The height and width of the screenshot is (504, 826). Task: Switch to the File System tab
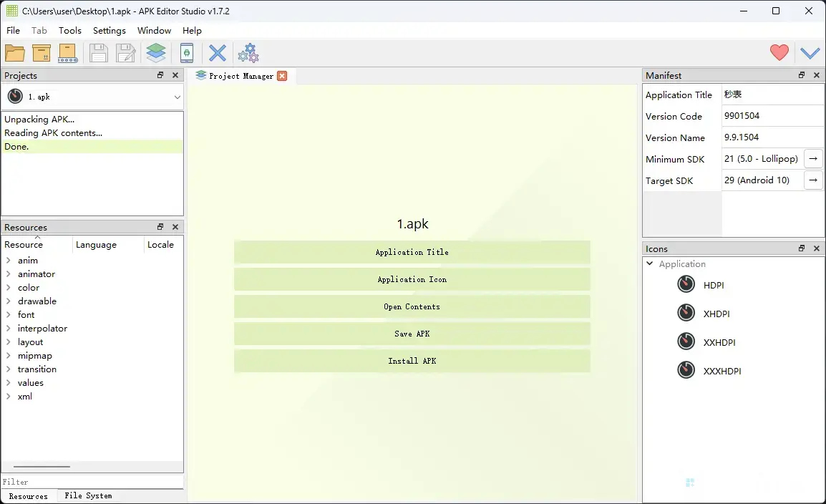88,495
